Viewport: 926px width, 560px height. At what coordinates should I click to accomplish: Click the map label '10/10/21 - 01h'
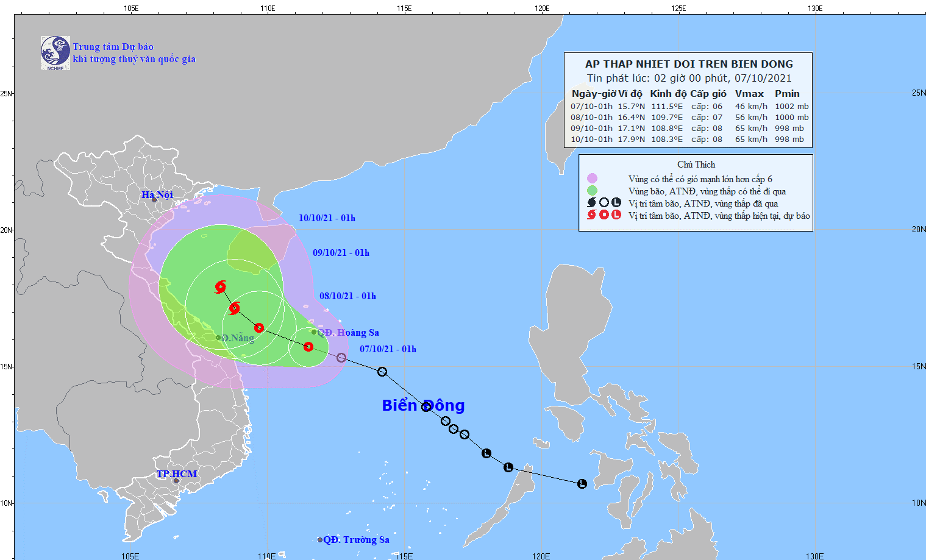pyautogui.click(x=327, y=218)
